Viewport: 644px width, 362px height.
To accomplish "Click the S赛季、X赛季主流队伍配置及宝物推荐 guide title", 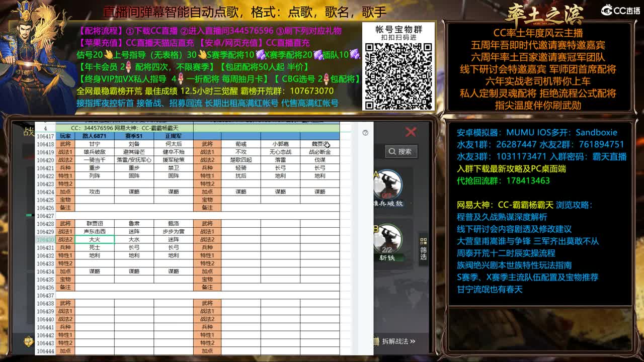I will 527,277.
